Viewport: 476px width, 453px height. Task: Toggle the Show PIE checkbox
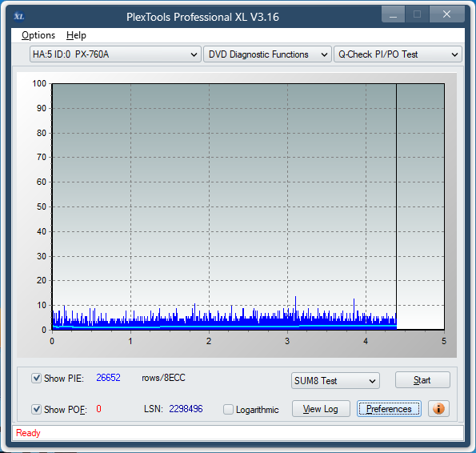click(37, 378)
